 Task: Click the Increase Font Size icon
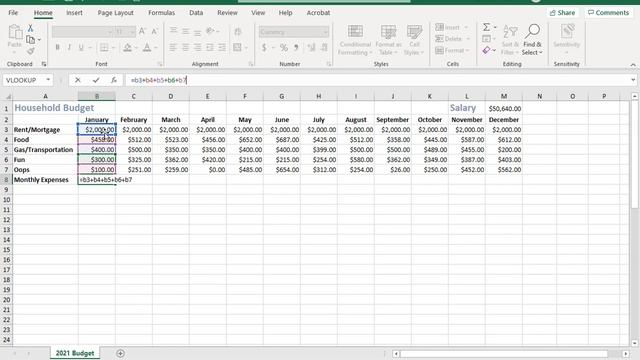[x=142, y=31]
